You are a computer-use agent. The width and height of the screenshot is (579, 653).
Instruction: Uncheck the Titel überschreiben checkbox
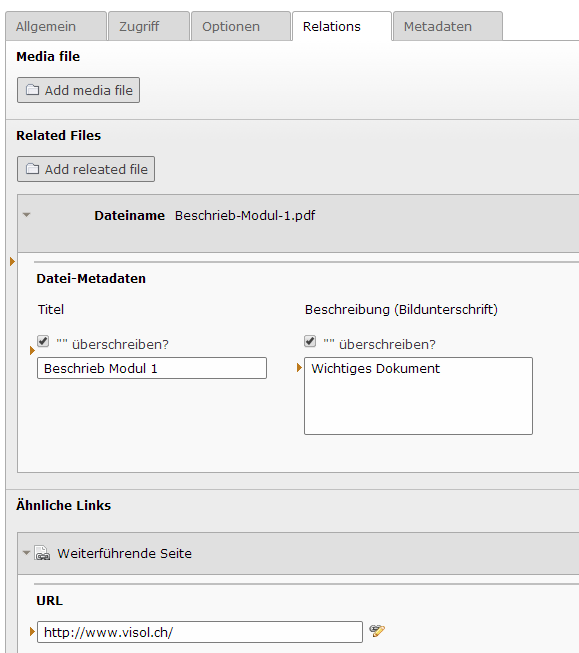pyautogui.click(x=43, y=341)
